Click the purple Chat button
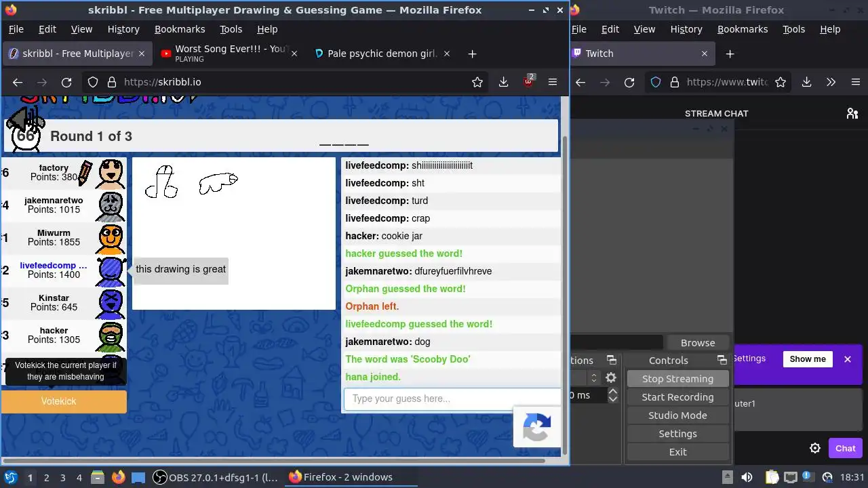Image resolution: width=868 pixels, height=488 pixels. tap(846, 448)
